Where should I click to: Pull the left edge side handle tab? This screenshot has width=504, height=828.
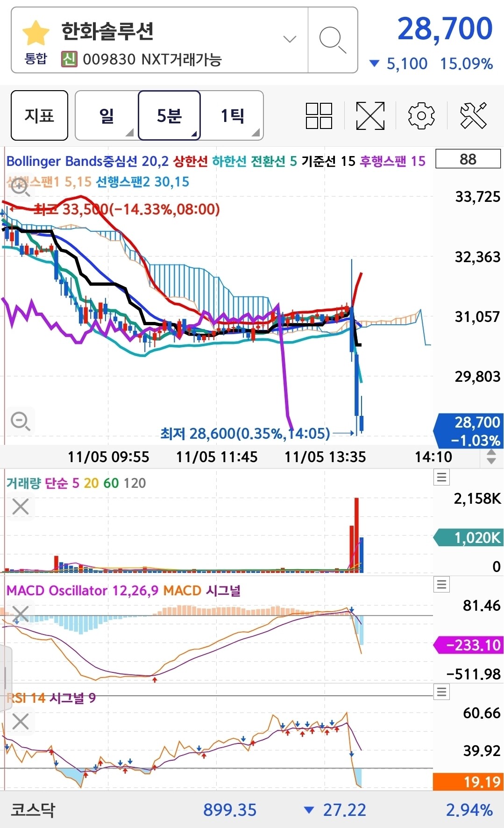pos(5,678)
